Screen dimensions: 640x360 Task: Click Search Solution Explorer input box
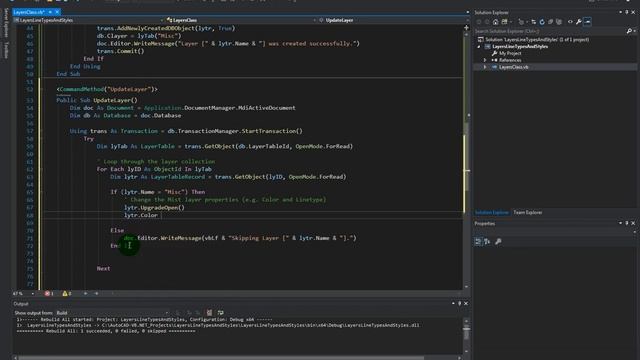pos(549,31)
